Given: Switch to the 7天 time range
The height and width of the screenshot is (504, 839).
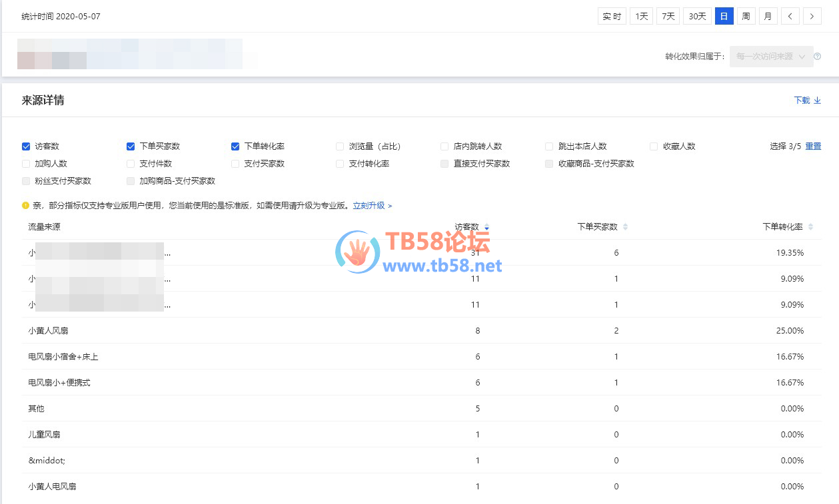Looking at the screenshot, I should click(668, 17).
